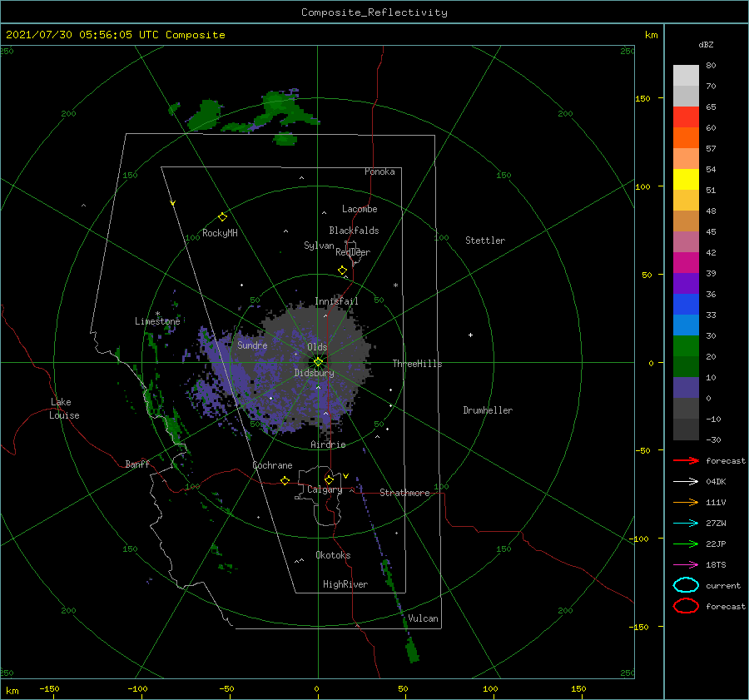Click the Blackfalds town label
This screenshot has width=749, height=700.
coord(354,231)
